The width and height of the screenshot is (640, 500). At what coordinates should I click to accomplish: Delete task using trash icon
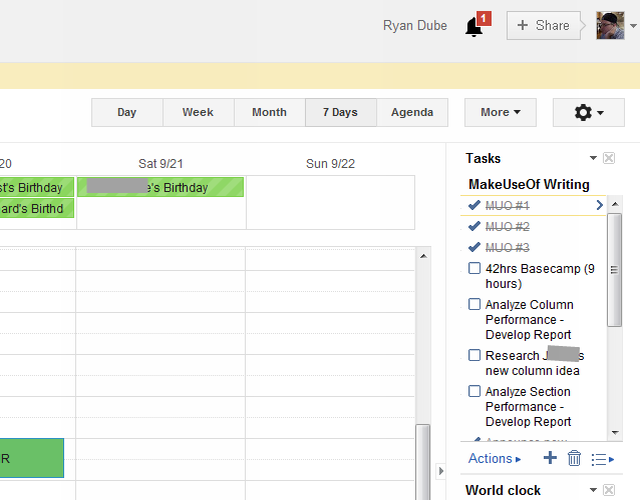click(574, 458)
